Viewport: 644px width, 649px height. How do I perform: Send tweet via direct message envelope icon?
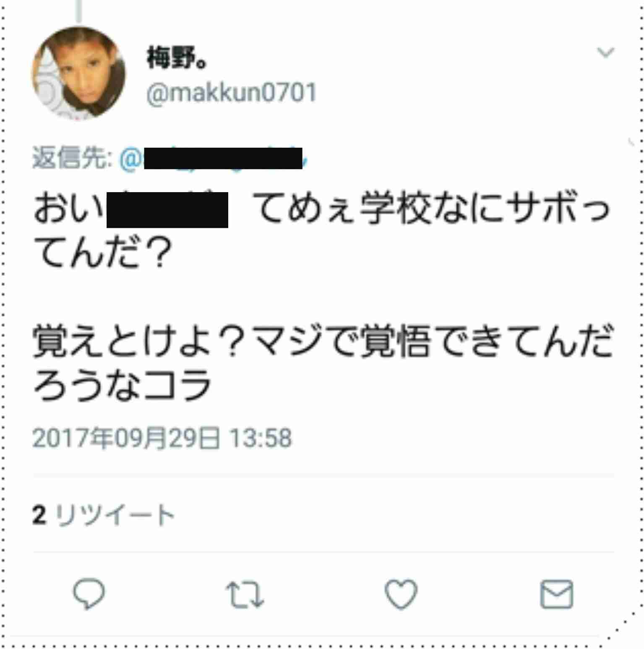coord(557,594)
